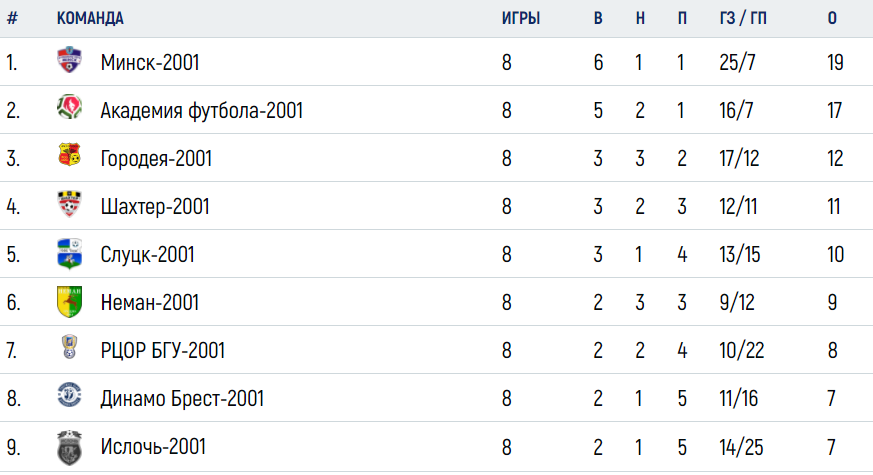Open the Академия футбола-2001 team page
Image resolution: width=873 pixels, height=475 pixels.
[x=202, y=110]
